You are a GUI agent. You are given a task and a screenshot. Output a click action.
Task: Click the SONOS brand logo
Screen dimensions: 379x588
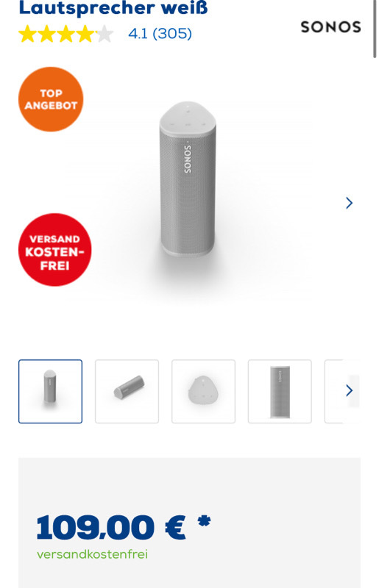point(330,27)
